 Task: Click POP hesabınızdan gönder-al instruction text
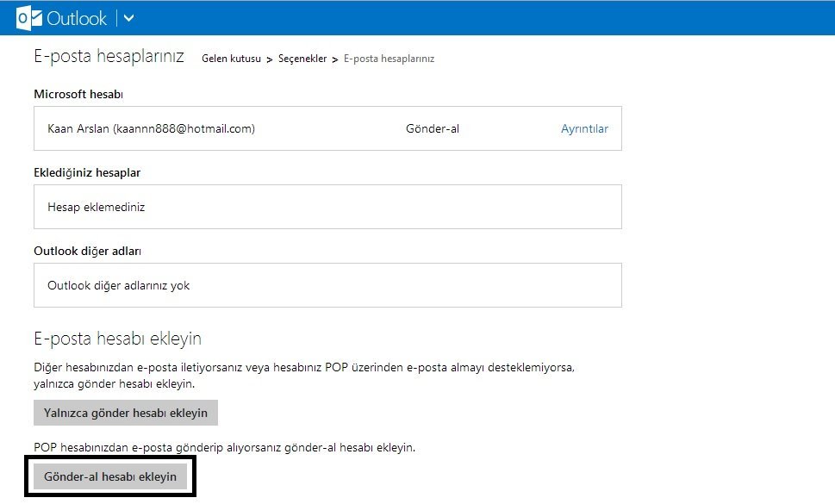coord(224,448)
